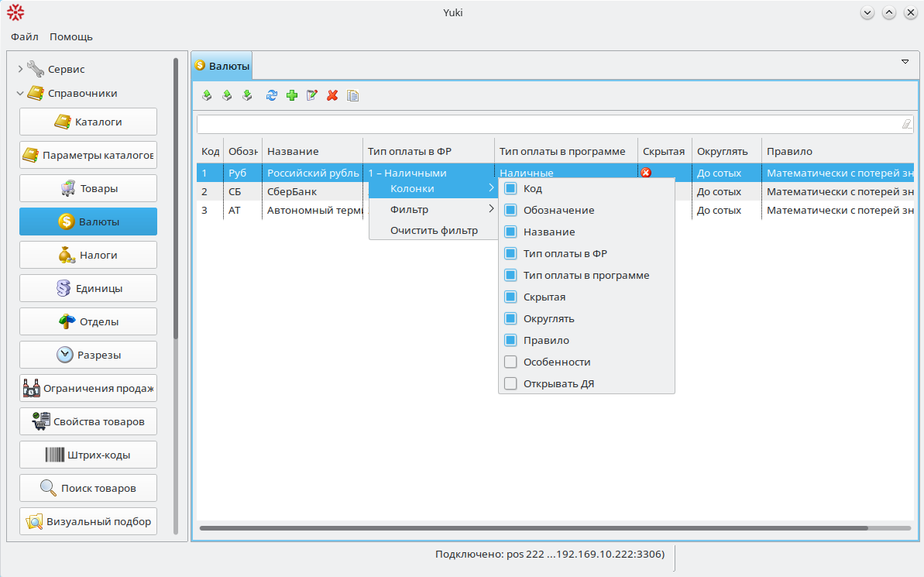Click the sidebar vertical scrollbar
Image resolution: width=924 pixels, height=577 pixels.
click(x=176, y=198)
